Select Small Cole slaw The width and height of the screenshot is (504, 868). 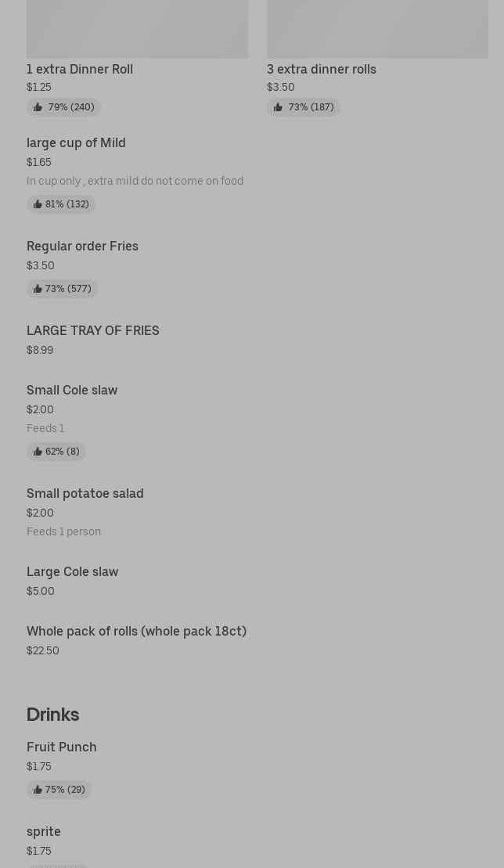pyautogui.click(x=72, y=390)
